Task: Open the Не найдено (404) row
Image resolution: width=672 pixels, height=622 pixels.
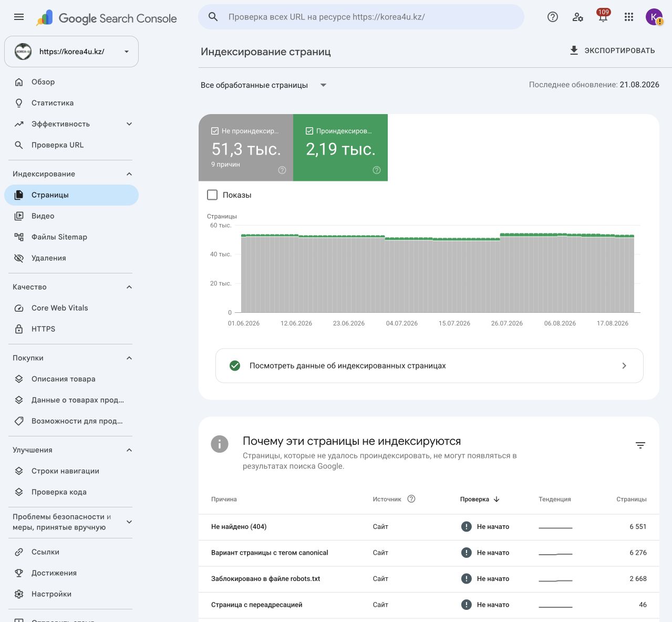Action: click(429, 527)
